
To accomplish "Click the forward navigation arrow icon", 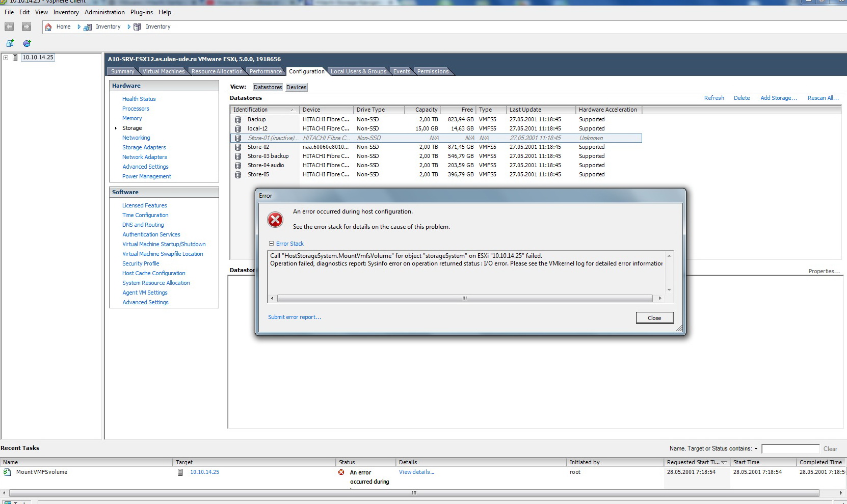I will click(27, 26).
